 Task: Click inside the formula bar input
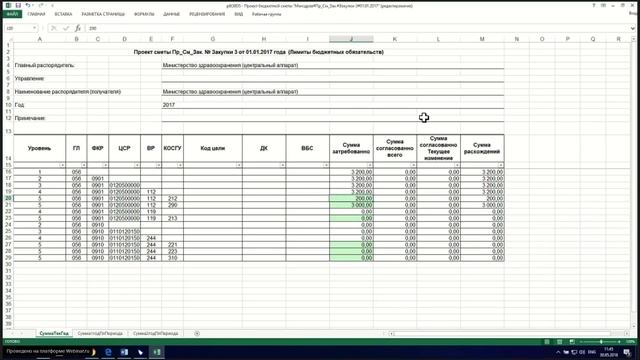click(x=357, y=28)
